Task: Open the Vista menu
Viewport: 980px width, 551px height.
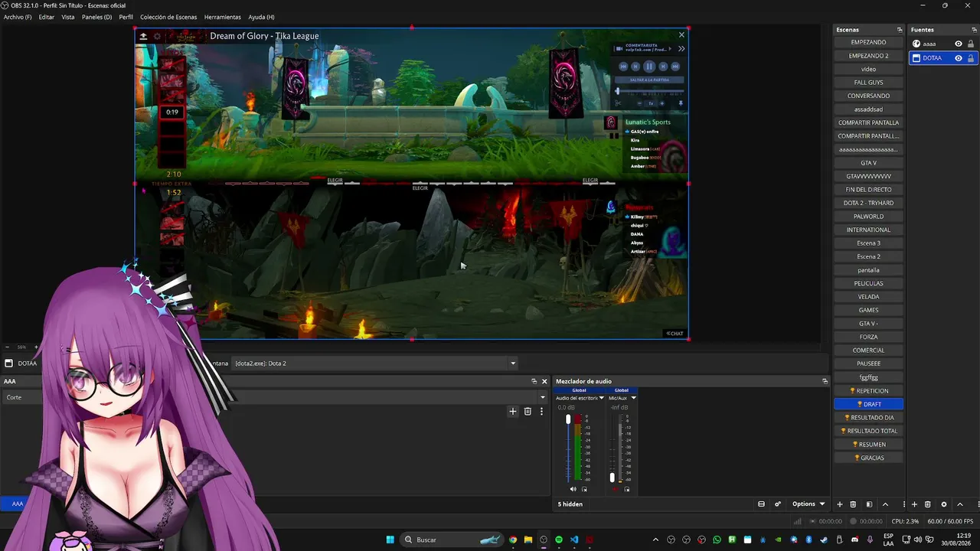Action: coord(68,17)
